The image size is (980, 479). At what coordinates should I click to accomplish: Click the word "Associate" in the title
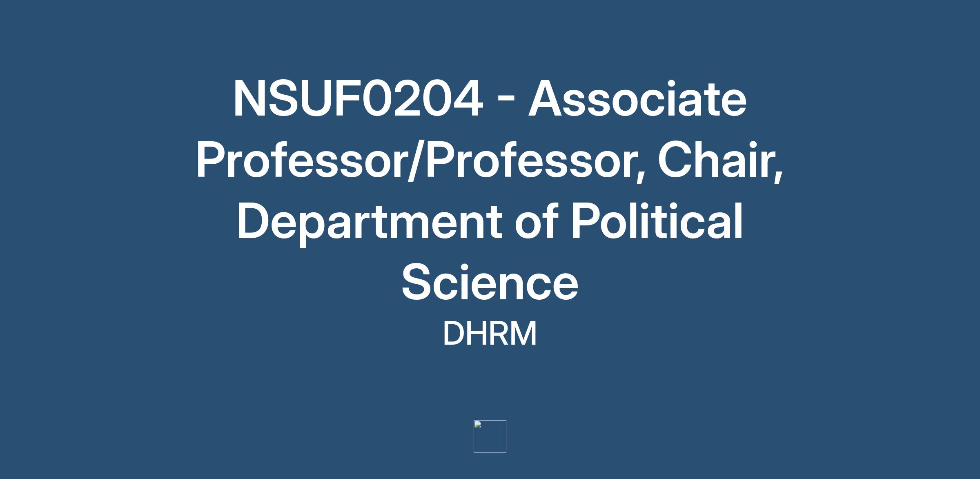(637, 99)
